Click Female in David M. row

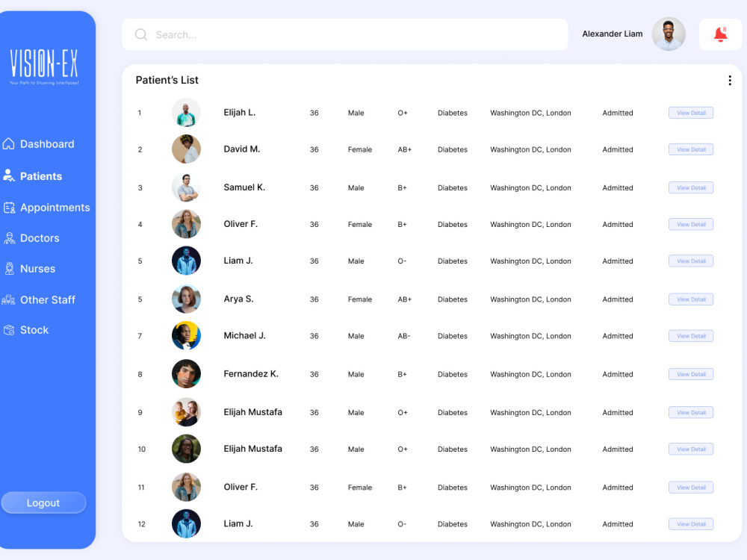tap(360, 149)
